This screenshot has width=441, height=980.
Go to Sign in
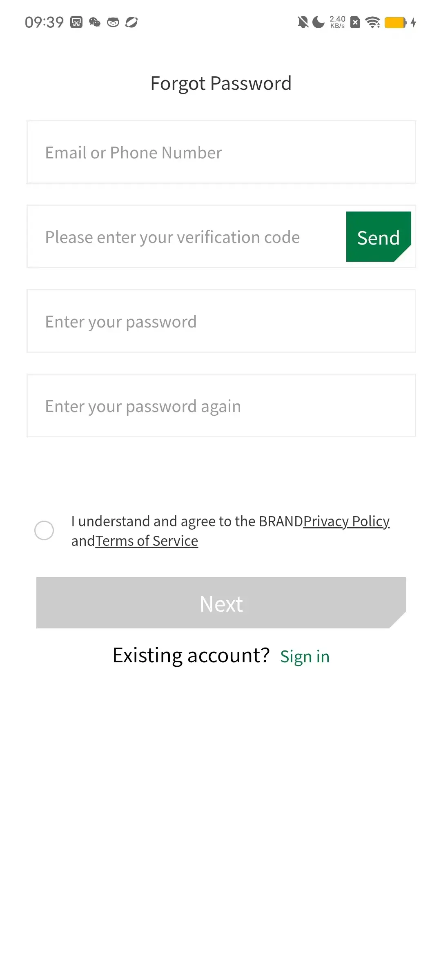pyautogui.click(x=305, y=657)
